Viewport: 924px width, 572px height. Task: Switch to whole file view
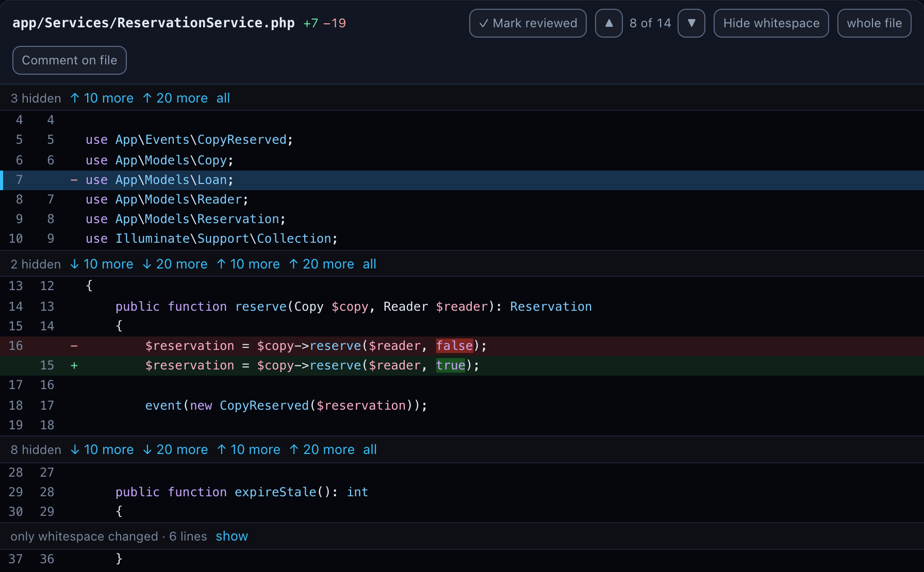click(x=874, y=23)
